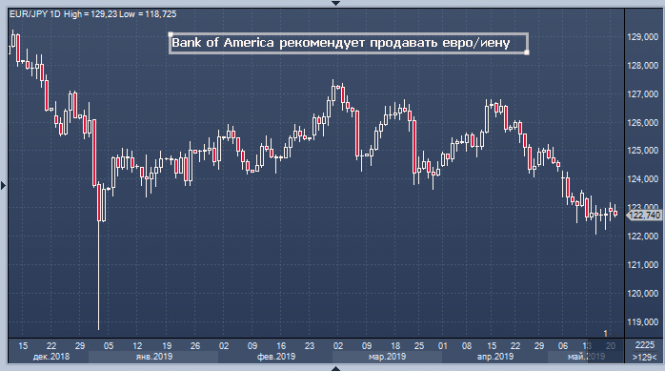Screen dimensions: 665x371
Task: Click the 2225 value in bottom-right corner
Action: (645, 345)
